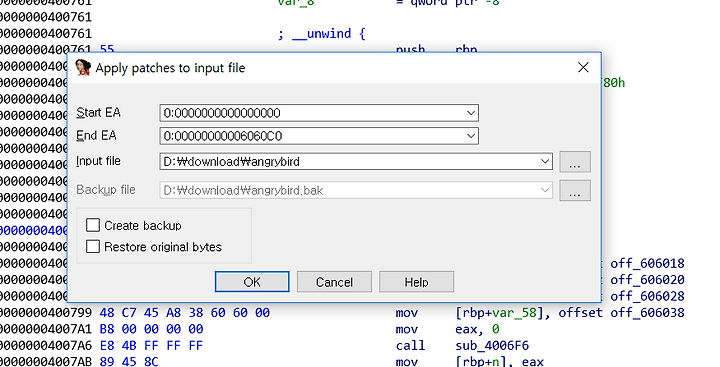Viewport: 720px width, 367px height.
Task: Open the Input file dropdown list
Action: coord(545,162)
